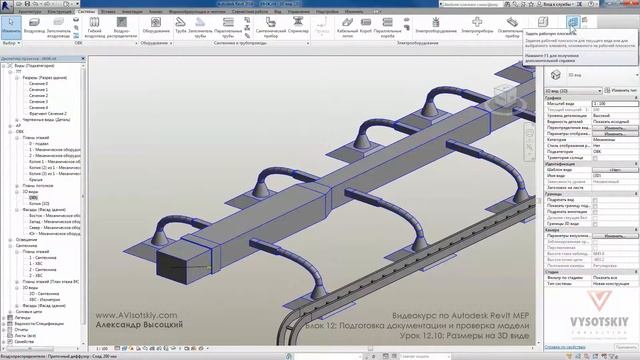640x360 pixels.
Task: Choose the Гибкий воздуховод tool
Action: tap(94, 27)
